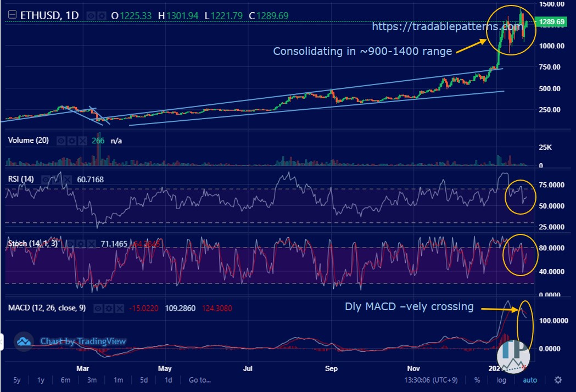
Task: Hide the MACD indicator with eye icon
Action: (98, 308)
